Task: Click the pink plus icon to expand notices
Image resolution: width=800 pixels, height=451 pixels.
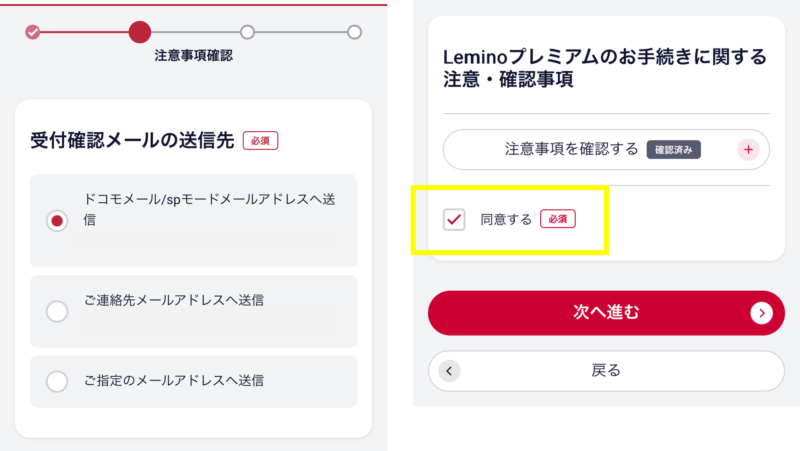Action: point(748,149)
